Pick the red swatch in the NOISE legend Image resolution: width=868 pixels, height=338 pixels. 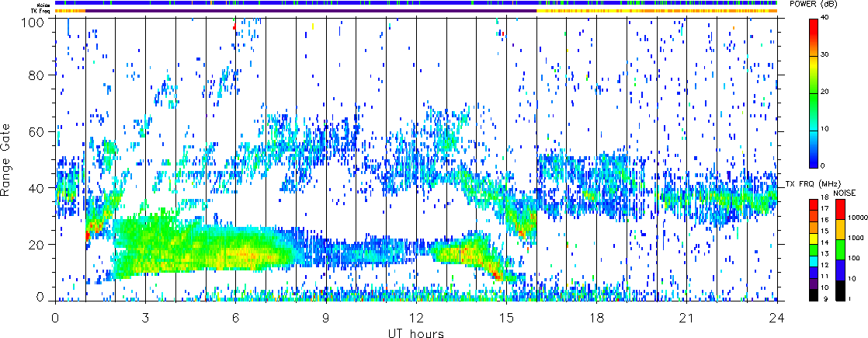[841, 210]
